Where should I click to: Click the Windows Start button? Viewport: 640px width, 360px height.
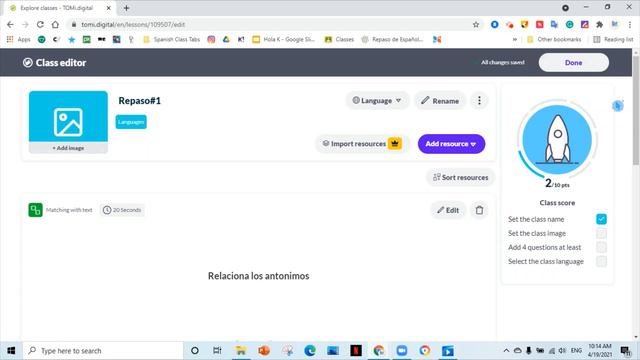tap(11, 351)
